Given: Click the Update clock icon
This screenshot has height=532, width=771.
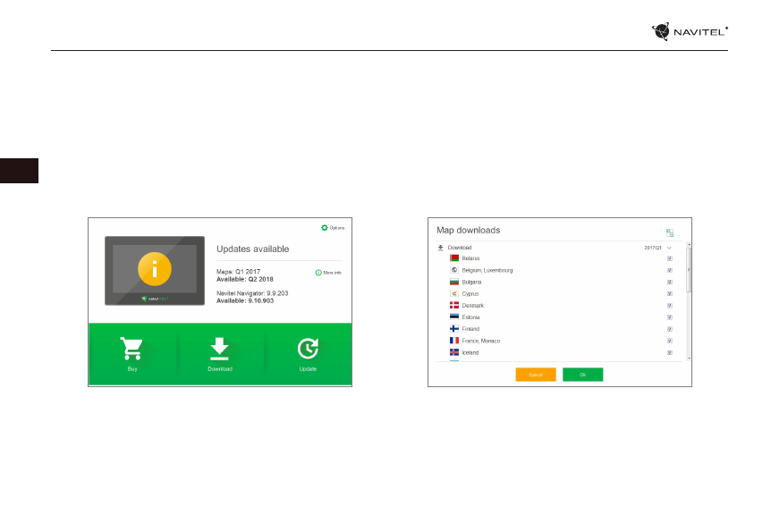Looking at the screenshot, I should pyautogui.click(x=307, y=350).
